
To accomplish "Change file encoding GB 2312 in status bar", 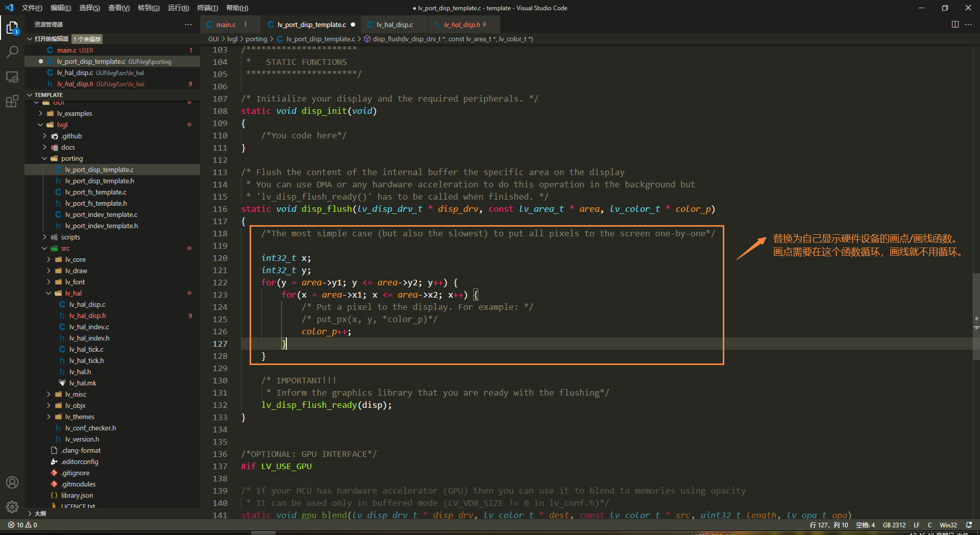I will pos(894,525).
